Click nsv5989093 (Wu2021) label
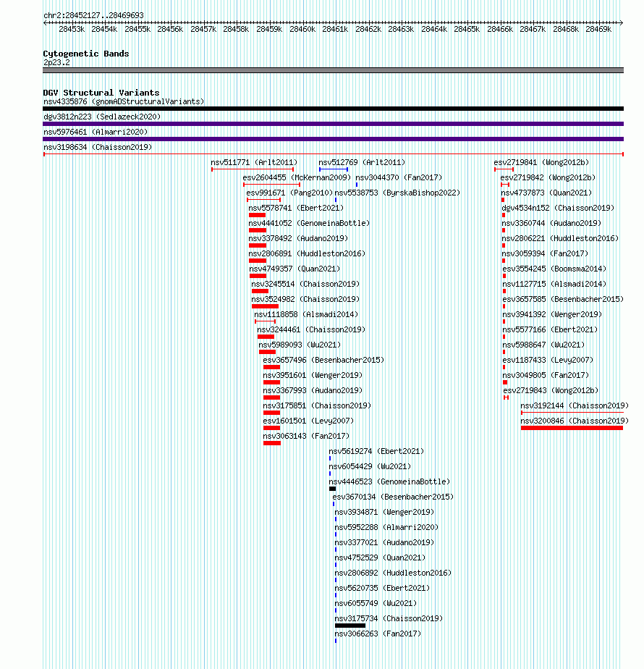This screenshot has width=644, height=669. pyautogui.click(x=300, y=345)
